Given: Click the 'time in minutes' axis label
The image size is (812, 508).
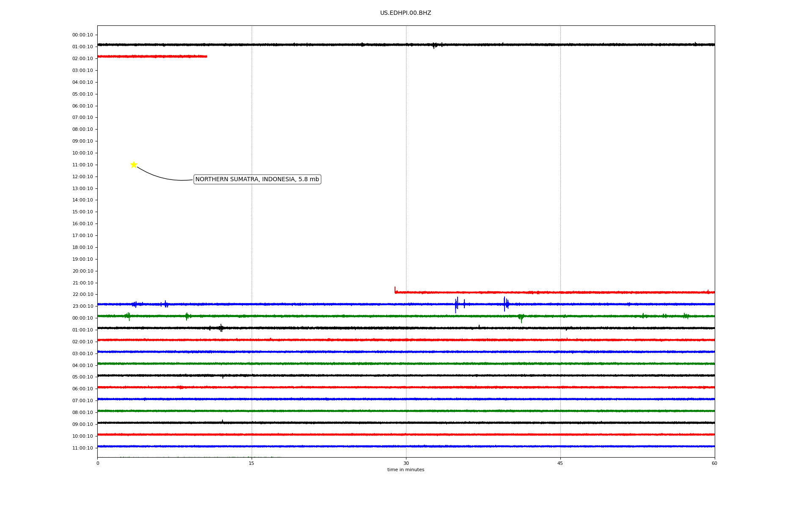Looking at the screenshot, I should coord(406,470).
